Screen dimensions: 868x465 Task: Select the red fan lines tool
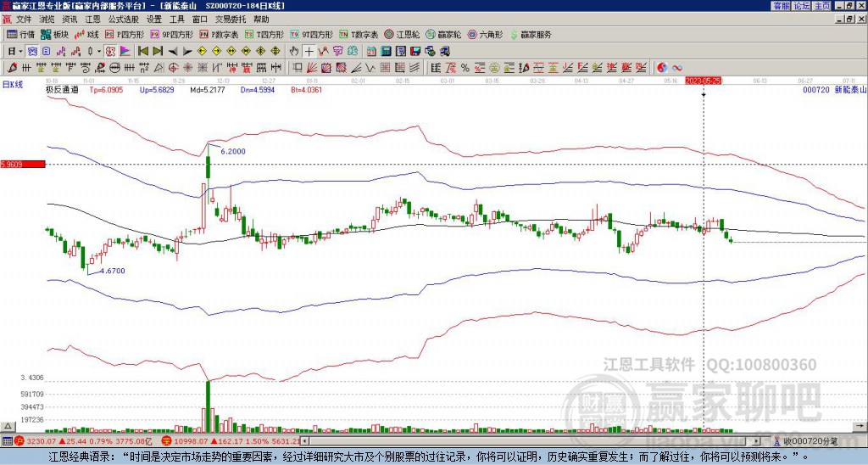pos(312,68)
